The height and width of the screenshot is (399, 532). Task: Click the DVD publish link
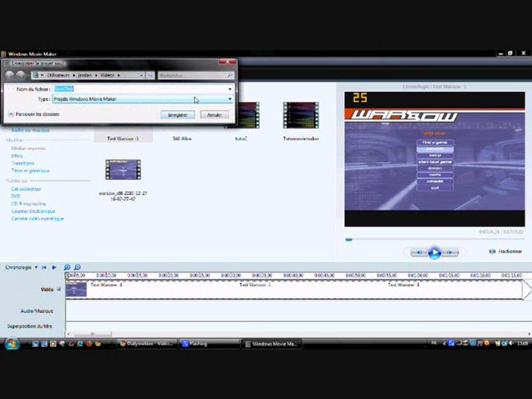[x=16, y=196]
